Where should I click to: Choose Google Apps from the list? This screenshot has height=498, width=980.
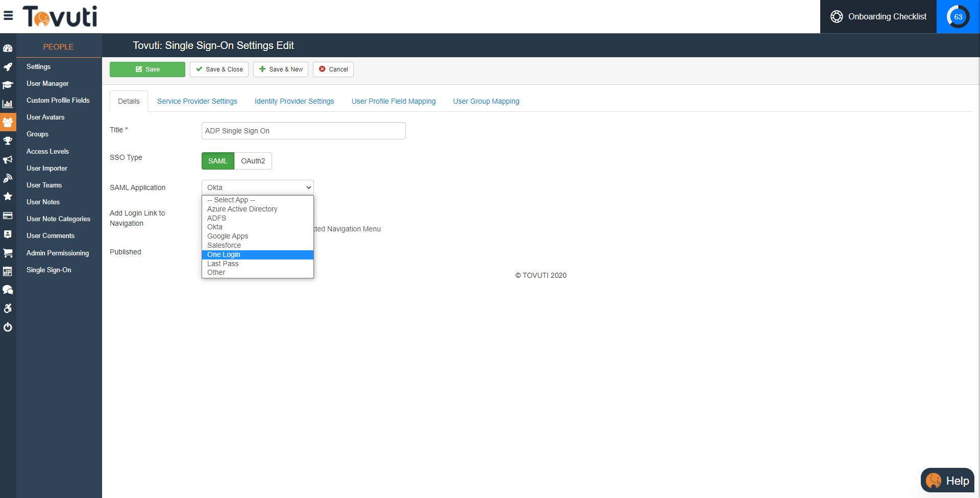(258, 236)
